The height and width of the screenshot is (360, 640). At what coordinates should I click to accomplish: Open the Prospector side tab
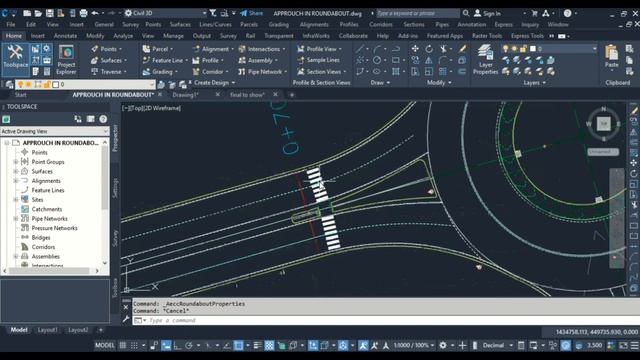coord(115,138)
